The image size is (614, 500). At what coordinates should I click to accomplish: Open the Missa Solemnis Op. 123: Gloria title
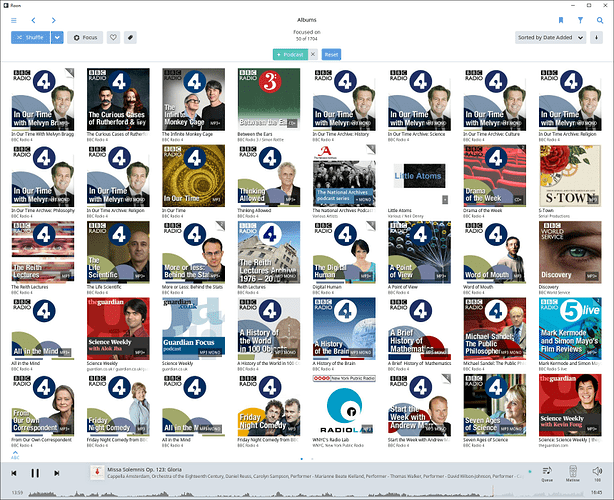(x=144, y=469)
